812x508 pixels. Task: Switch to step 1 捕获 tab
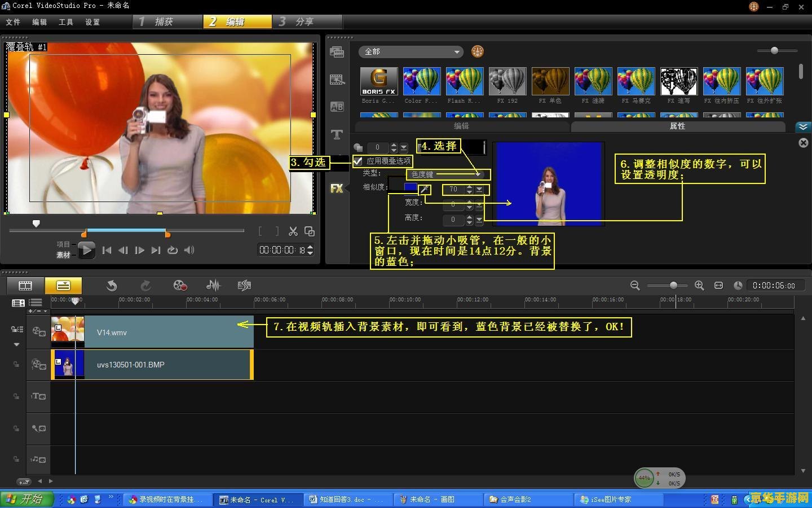coord(168,21)
